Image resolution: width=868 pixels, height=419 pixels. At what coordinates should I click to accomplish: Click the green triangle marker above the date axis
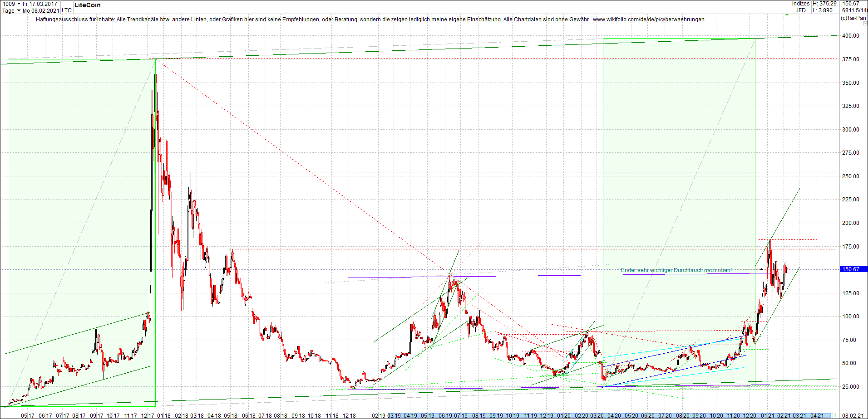[787, 15]
